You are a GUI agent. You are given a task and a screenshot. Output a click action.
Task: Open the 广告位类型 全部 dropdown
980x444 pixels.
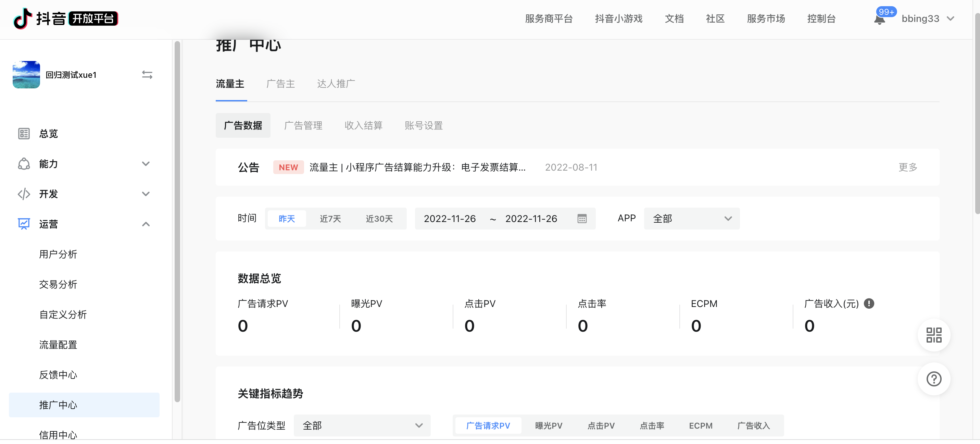(x=362, y=425)
